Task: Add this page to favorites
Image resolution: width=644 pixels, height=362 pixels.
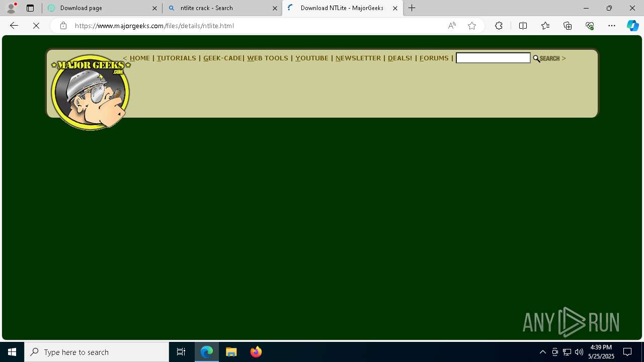Action: (472, 26)
